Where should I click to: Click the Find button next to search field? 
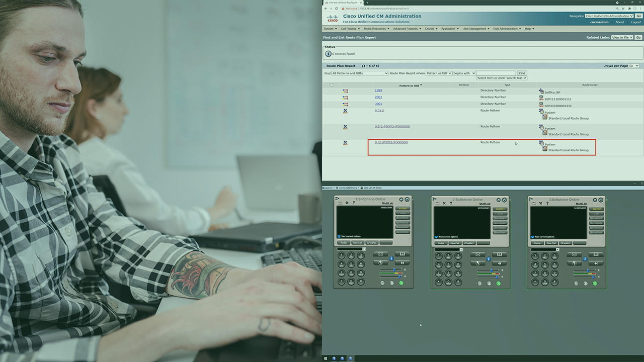522,73
